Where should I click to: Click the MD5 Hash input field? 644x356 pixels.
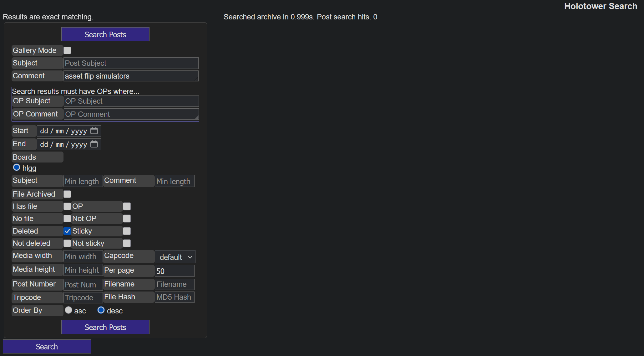[x=174, y=297]
